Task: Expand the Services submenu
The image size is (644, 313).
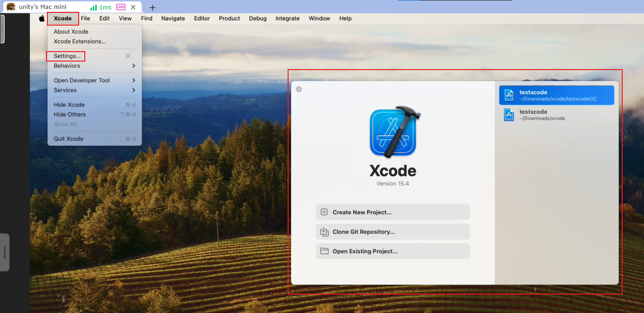Action: tap(95, 90)
